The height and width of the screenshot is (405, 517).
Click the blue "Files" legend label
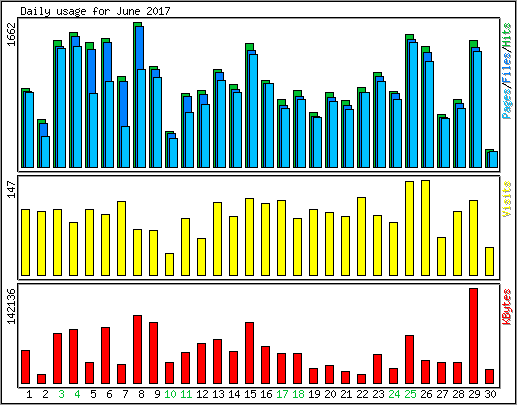(507, 68)
